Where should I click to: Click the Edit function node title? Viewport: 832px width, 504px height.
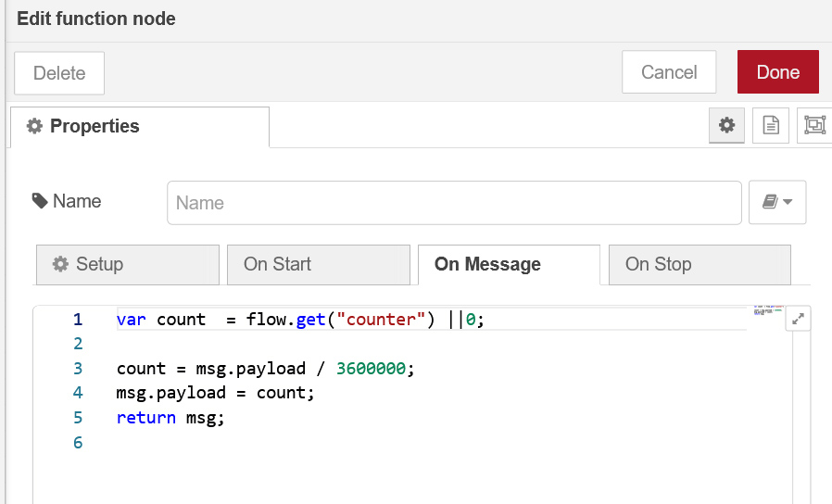pos(96,19)
